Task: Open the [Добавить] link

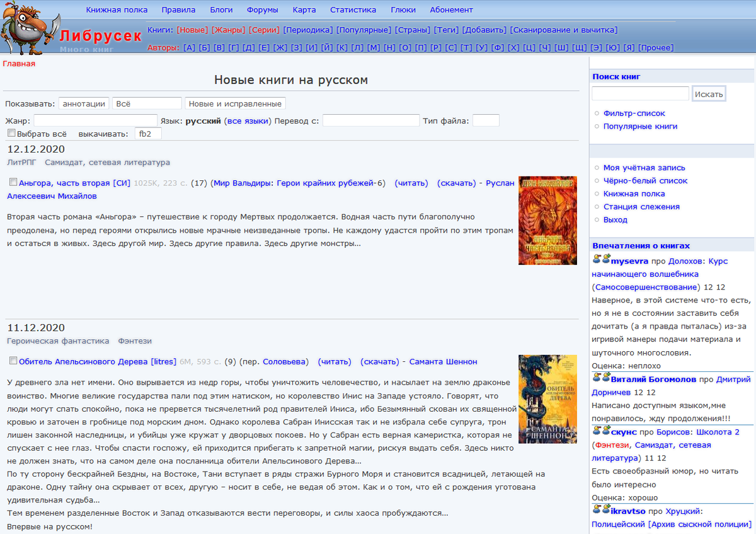Action: click(x=484, y=30)
